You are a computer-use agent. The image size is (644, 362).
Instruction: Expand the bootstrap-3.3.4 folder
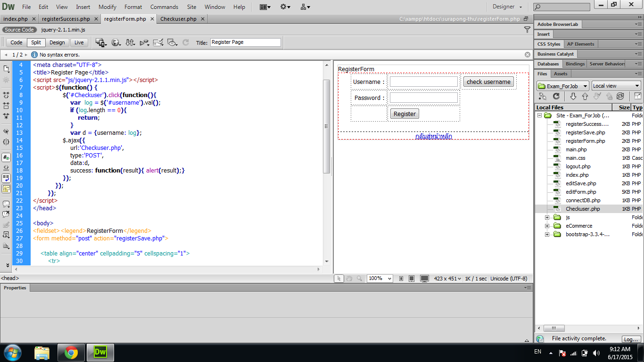click(547, 234)
